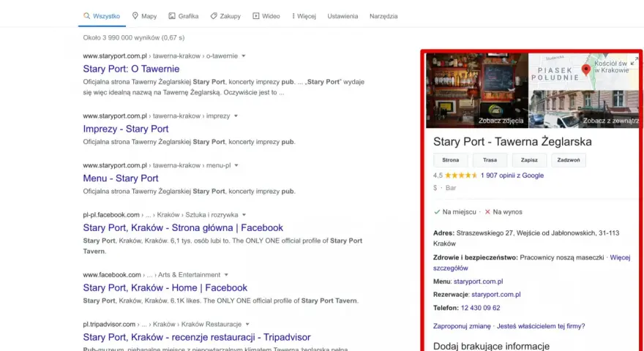Viewport: 644px width, 351px height.
Task: Open staryport.com.pl link next to Rezerwacje
Action: tap(495, 295)
